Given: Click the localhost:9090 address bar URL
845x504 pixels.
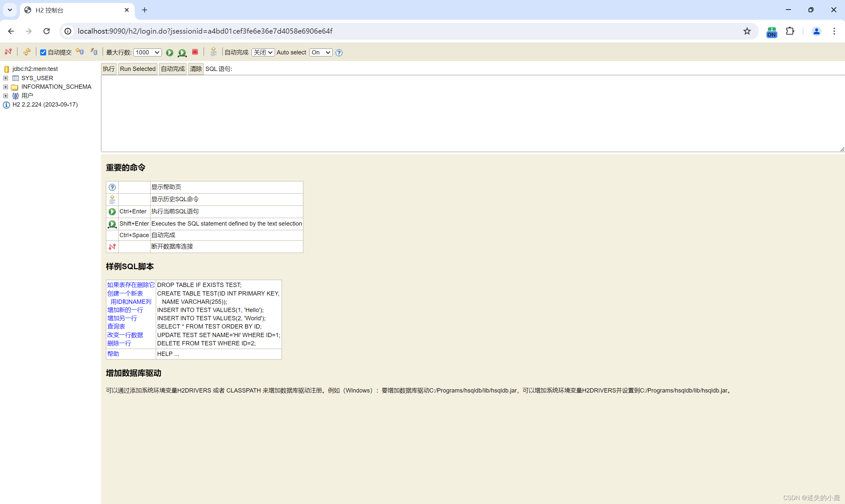Looking at the screenshot, I should coord(205,31).
